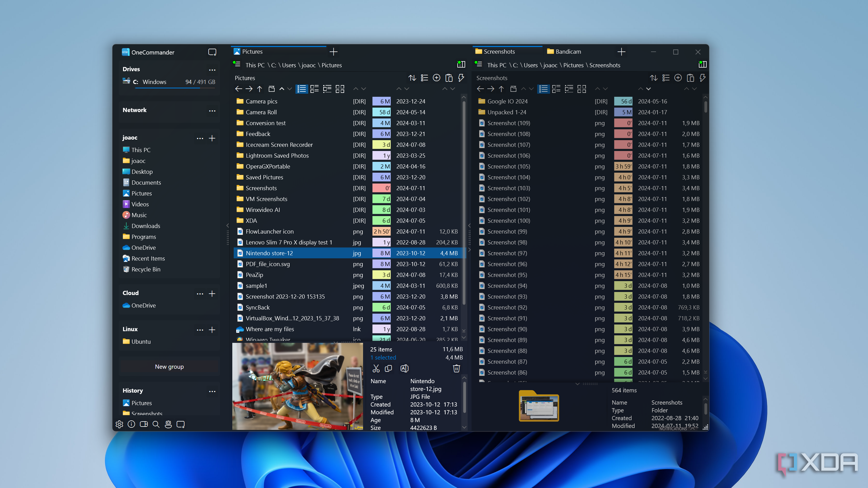Delete selected file with trash icon
This screenshot has width=868, height=488.
coord(457,368)
